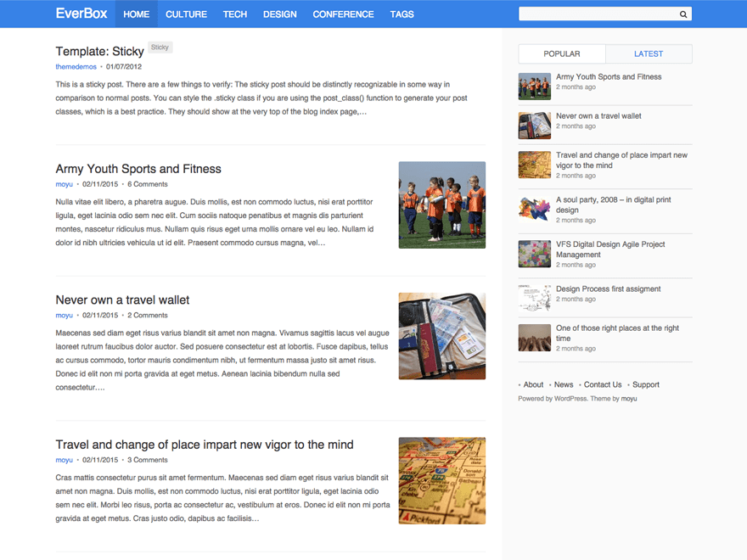The image size is (747, 560).
Task: Click the Contact Us footer link
Action: pos(602,384)
